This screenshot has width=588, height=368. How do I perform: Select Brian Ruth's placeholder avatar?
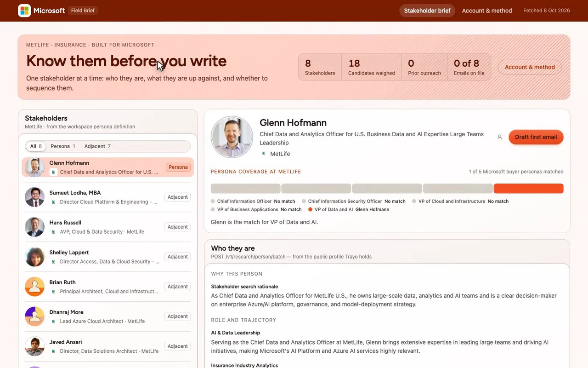click(35, 287)
